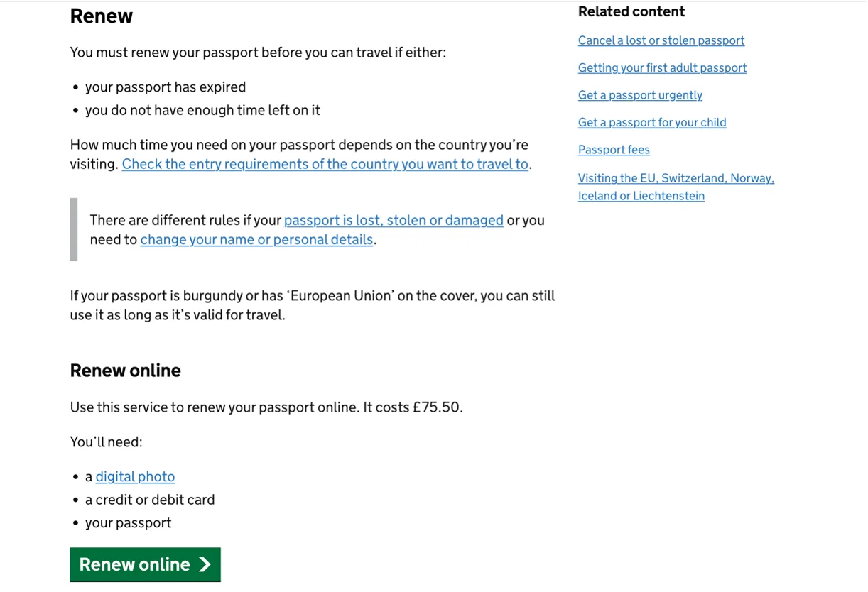This screenshot has width=868, height=592.
Task: Click the 'your passport has expired' bullet text
Action: [x=165, y=87]
